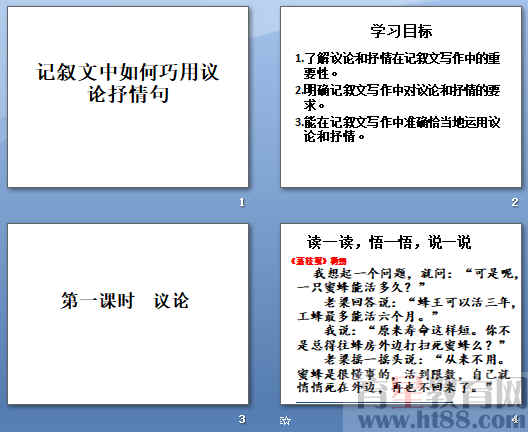Click the third objective starting with 能在记叙文
The image size is (528, 432).
click(x=398, y=129)
